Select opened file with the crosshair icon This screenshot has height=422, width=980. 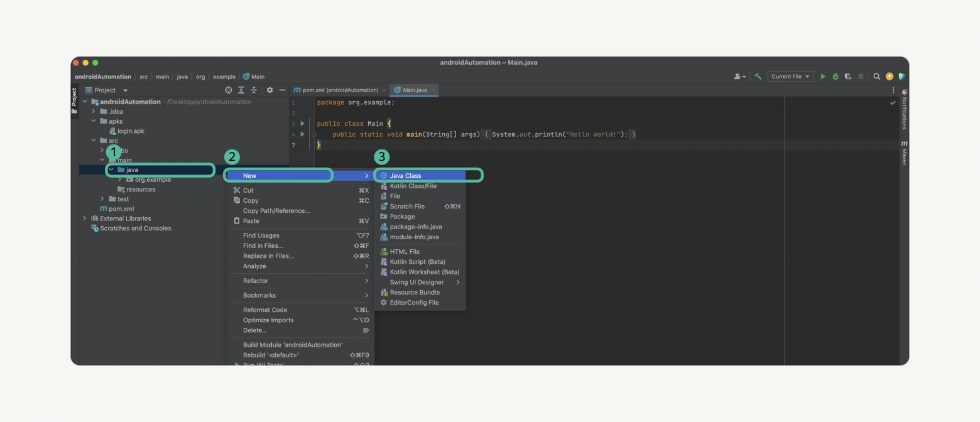(x=229, y=90)
